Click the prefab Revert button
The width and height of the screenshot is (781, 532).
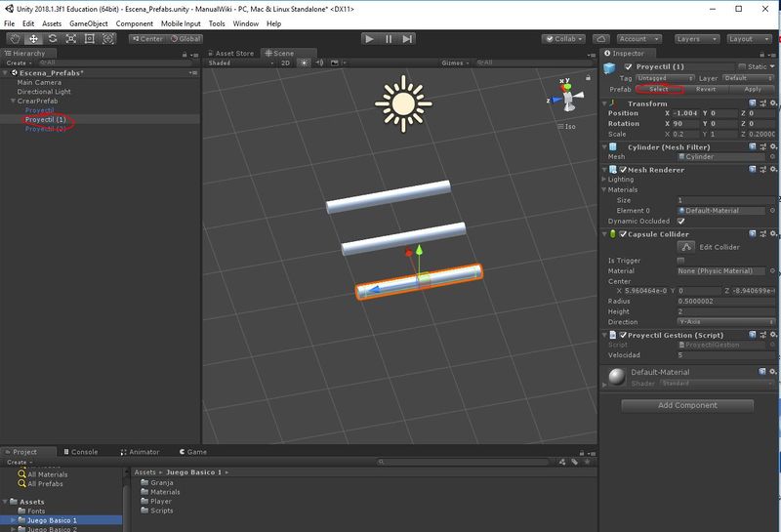click(x=706, y=89)
